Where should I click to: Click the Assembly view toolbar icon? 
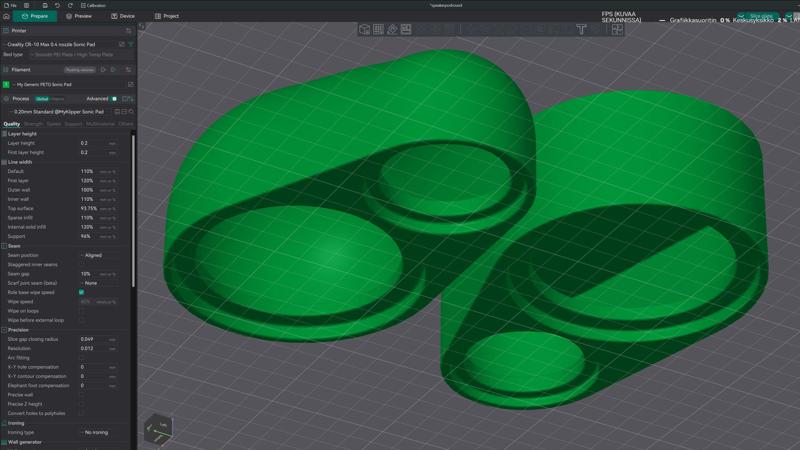pos(617,30)
